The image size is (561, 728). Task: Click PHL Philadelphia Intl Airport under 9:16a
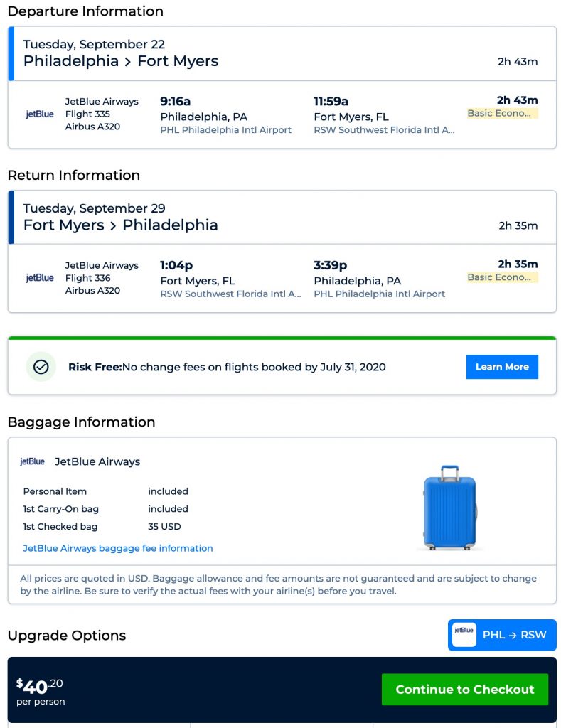(x=225, y=130)
